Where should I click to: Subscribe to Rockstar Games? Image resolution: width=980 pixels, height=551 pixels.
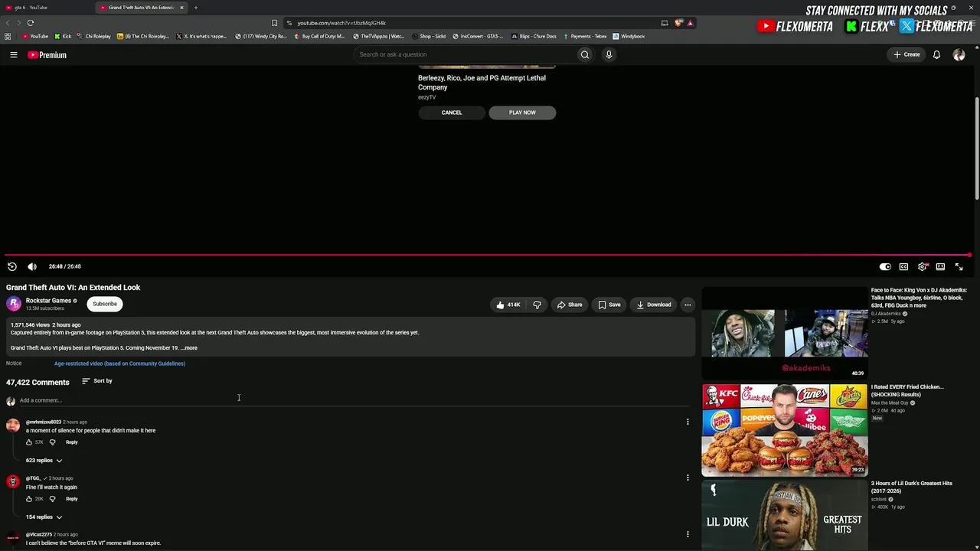click(105, 304)
